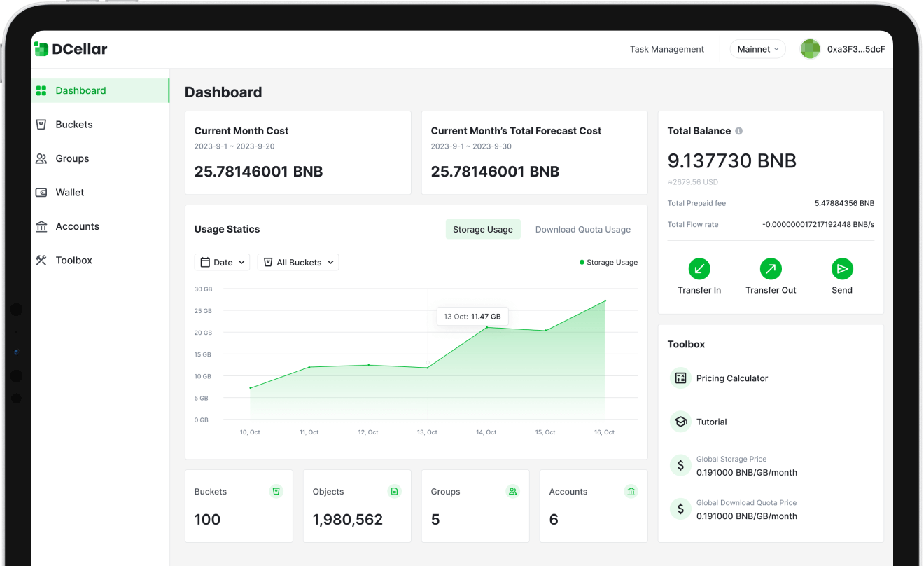Screen dimensions: 924x566
Task: Expand the All Buckets dropdown
Action: [x=298, y=263]
